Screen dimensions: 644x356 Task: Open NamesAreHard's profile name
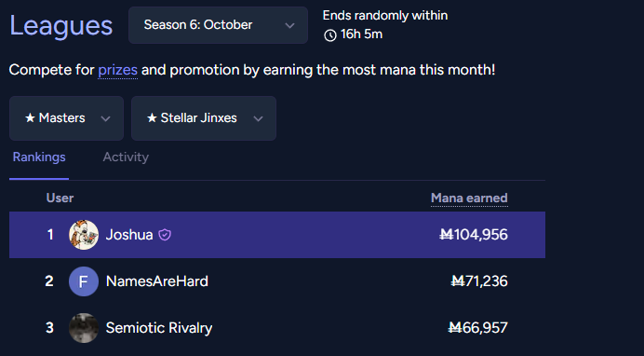(x=157, y=281)
